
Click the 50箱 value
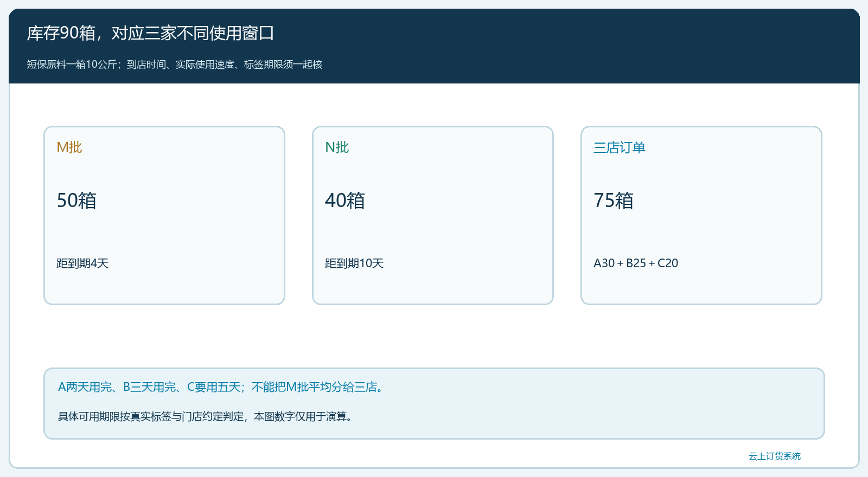click(76, 201)
